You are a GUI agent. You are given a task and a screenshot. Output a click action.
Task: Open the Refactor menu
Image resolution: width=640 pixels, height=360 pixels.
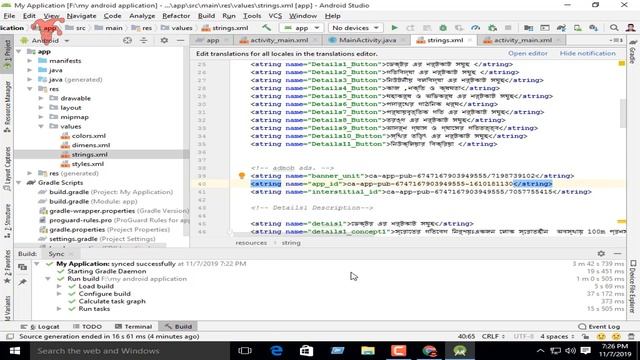point(176,16)
